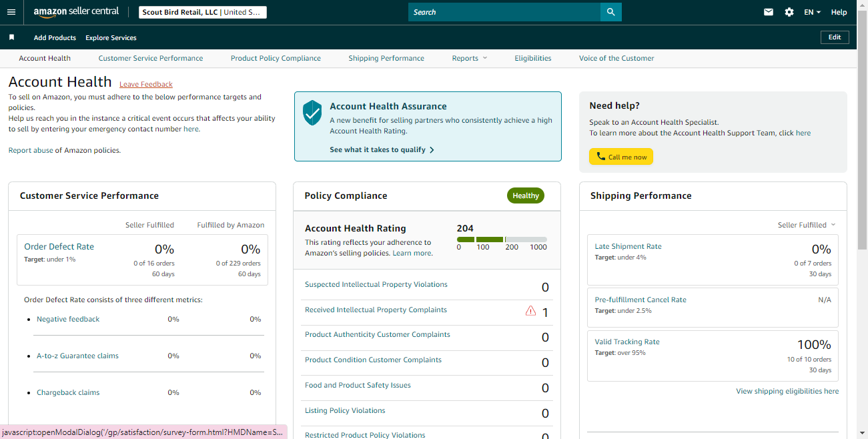
Task: Click the bookmark flag icon
Action: click(11, 37)
